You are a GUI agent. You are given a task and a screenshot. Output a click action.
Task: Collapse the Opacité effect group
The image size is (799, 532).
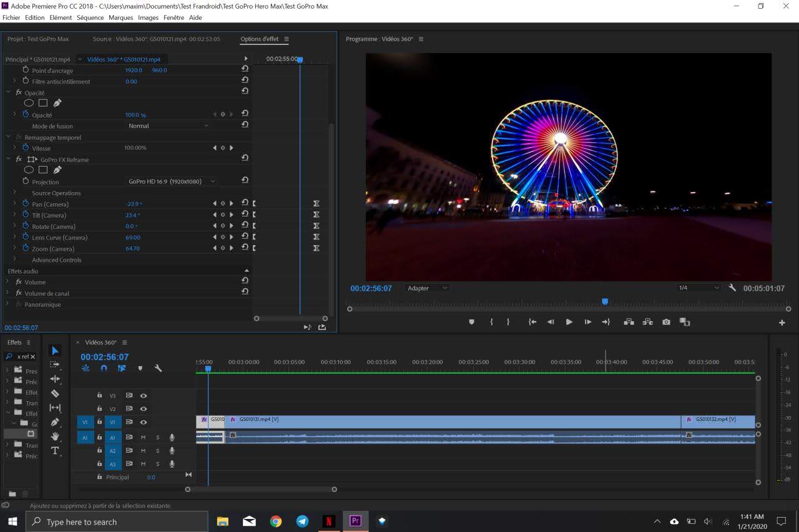(9, 92)
